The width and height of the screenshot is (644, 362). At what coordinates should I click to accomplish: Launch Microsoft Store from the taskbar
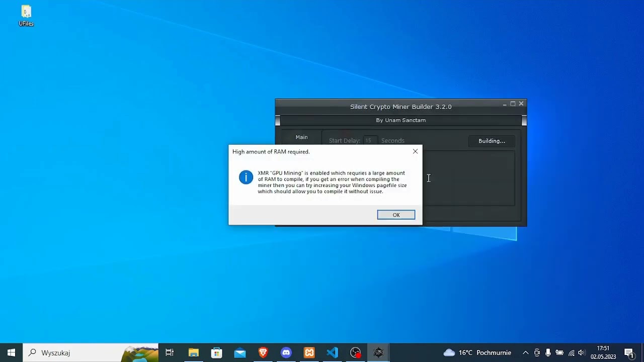[x=217, y=352]
